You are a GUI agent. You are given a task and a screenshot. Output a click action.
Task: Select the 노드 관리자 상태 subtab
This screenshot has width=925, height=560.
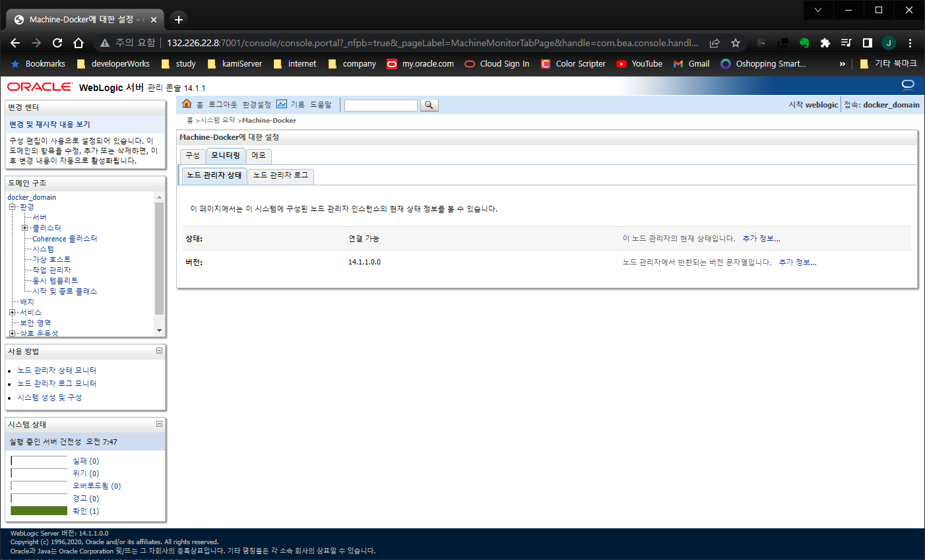tap(214, 175)
